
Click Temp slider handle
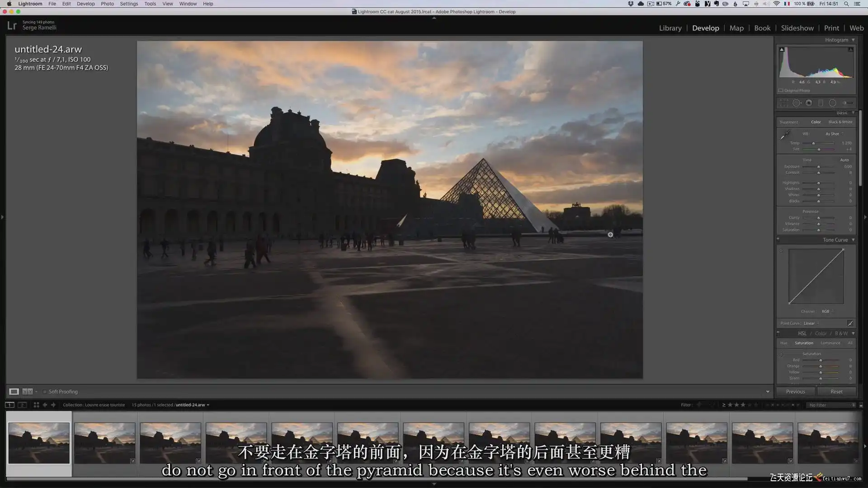[813, 143]
